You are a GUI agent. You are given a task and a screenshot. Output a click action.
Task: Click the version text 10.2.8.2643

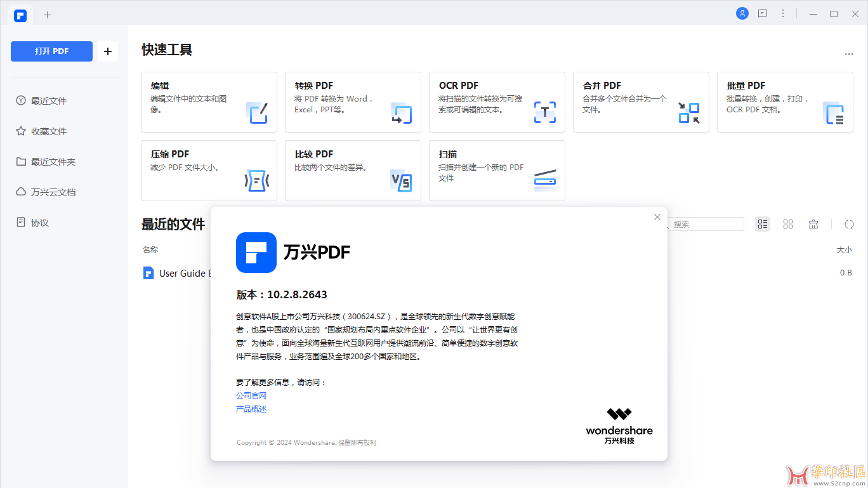click(x=297, y=294)
